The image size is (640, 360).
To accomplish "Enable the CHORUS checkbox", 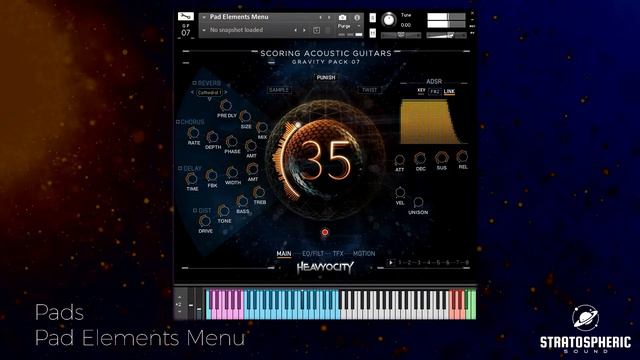I will (x=178, y=122).
